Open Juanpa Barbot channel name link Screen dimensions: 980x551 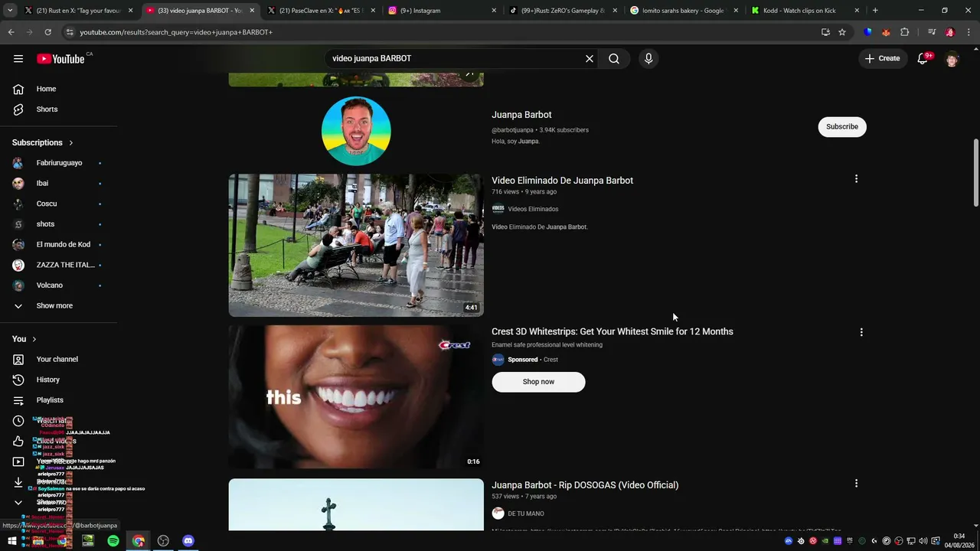pos(521,115)
